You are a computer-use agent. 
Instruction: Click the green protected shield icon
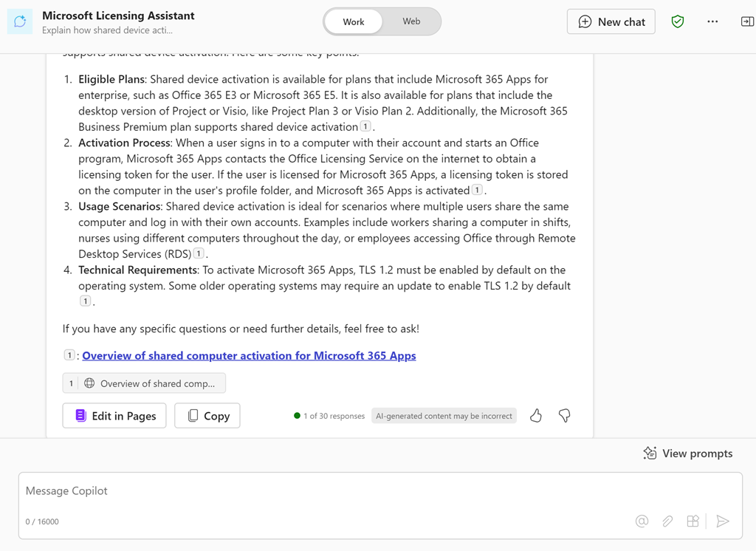tap(677, 21)
